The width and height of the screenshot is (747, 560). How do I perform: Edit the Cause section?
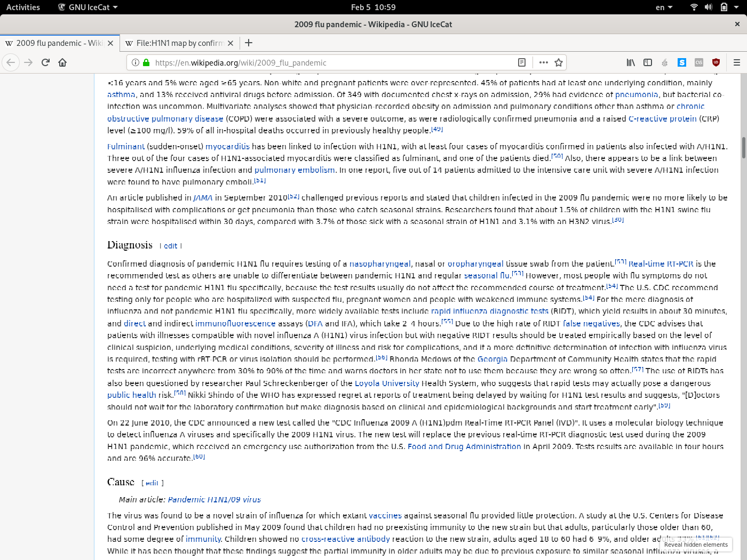pos(152,483)
